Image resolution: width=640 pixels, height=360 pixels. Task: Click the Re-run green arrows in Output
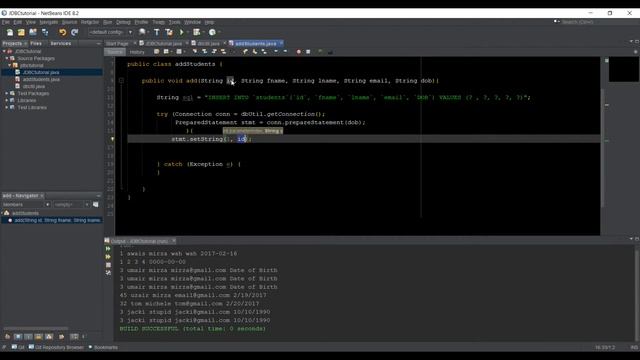(108, 249)
